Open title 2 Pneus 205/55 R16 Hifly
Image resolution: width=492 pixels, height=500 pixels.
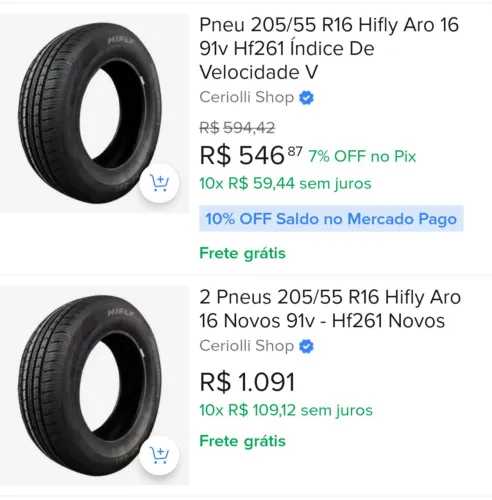[x=330, y=309]
